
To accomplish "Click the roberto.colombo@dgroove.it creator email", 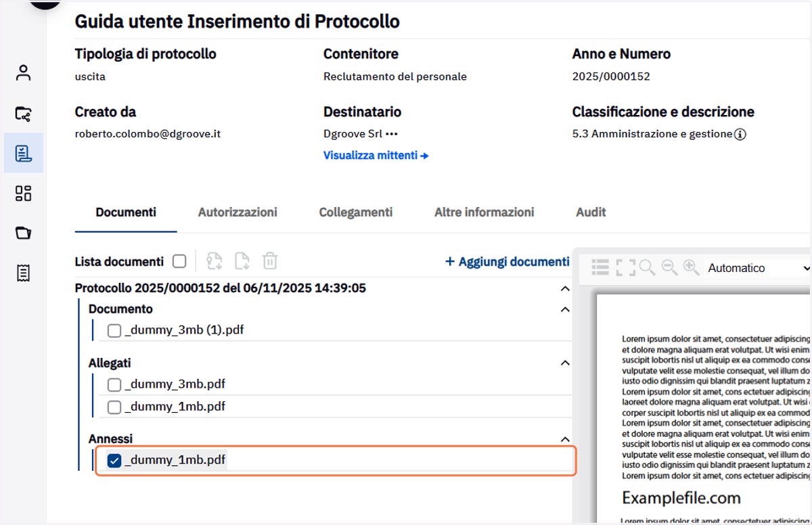I will 148,134.
